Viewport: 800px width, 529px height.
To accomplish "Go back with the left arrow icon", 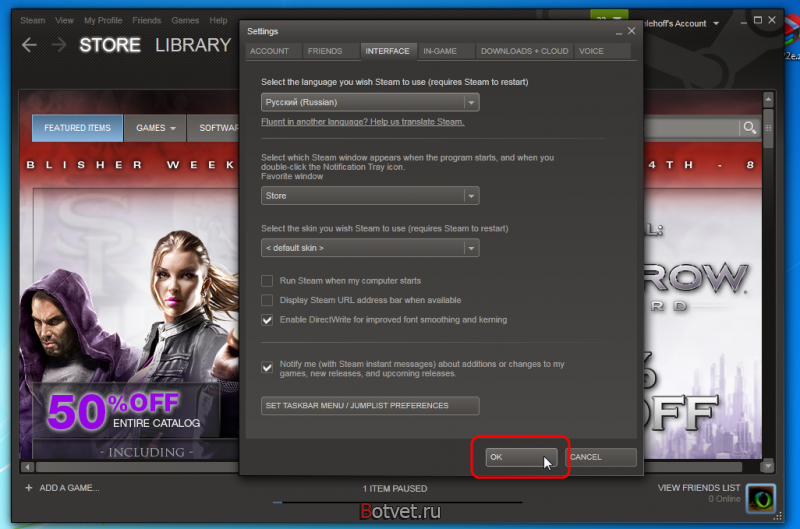I will click(29, 45).
